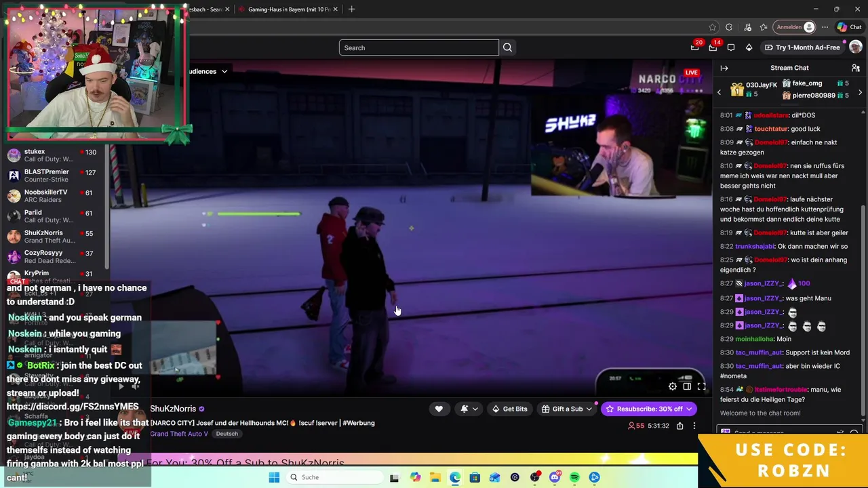Open ShuKzNorris channel name link
Viewport: 868px width, 488px height.
tap(173, 409)
